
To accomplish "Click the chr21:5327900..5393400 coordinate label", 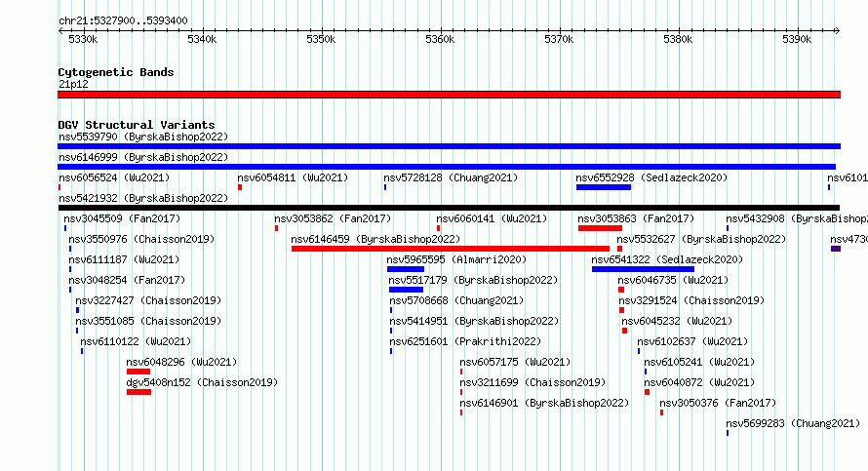I will (x=123, y=20).
